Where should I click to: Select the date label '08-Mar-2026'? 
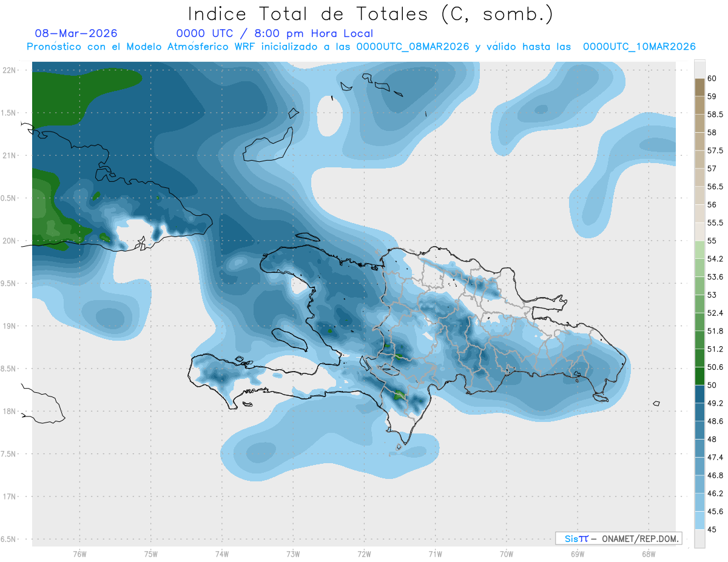tap(76, 33)
